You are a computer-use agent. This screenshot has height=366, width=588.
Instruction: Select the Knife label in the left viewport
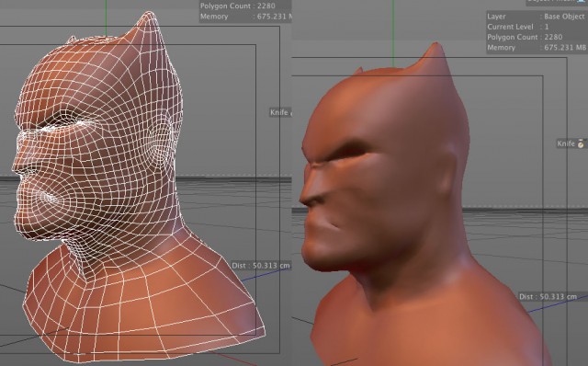[280, 112]
